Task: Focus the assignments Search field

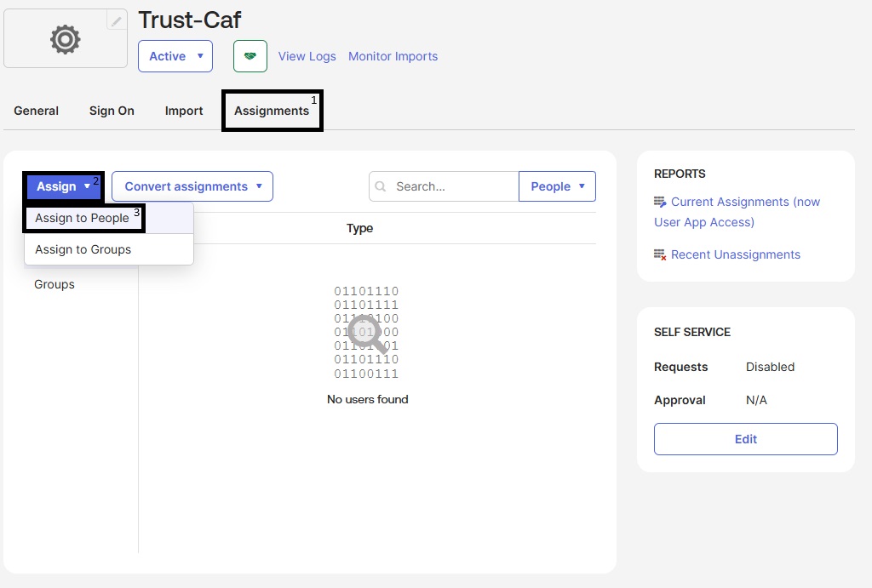Action: coord(444,186)
